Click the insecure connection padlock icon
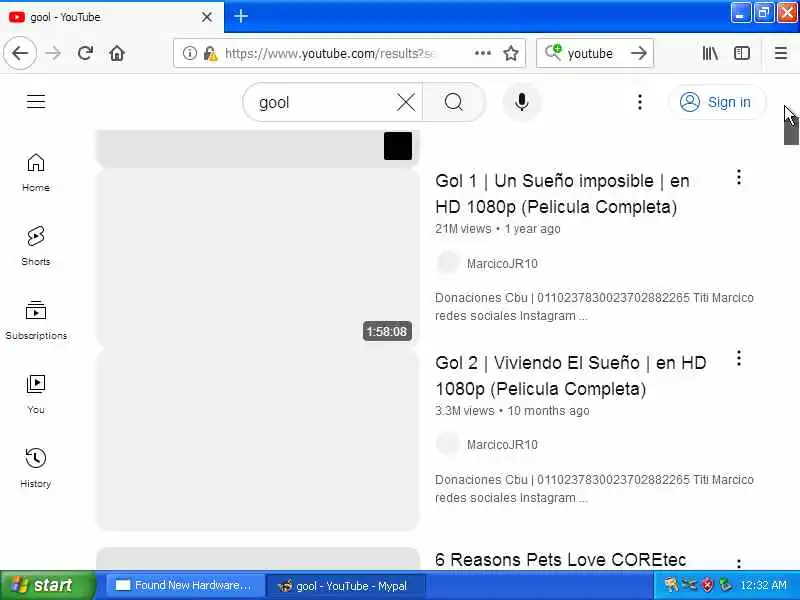The height and width of the screenshot is (600, 800). (x=210, y=53)
